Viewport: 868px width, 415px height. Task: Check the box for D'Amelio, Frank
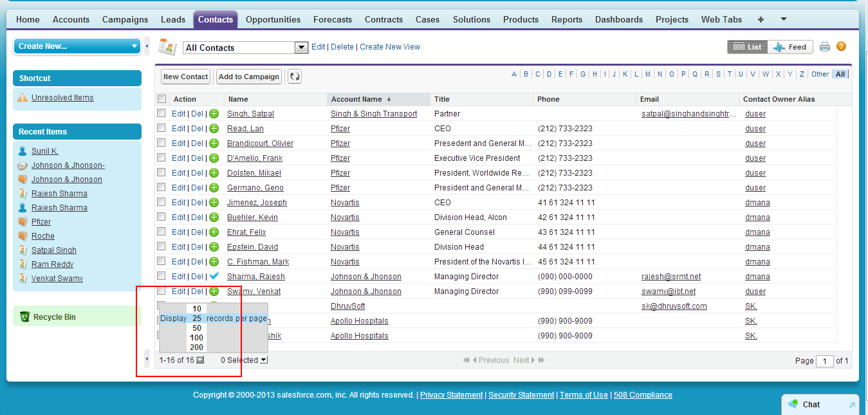click(162, 158)
